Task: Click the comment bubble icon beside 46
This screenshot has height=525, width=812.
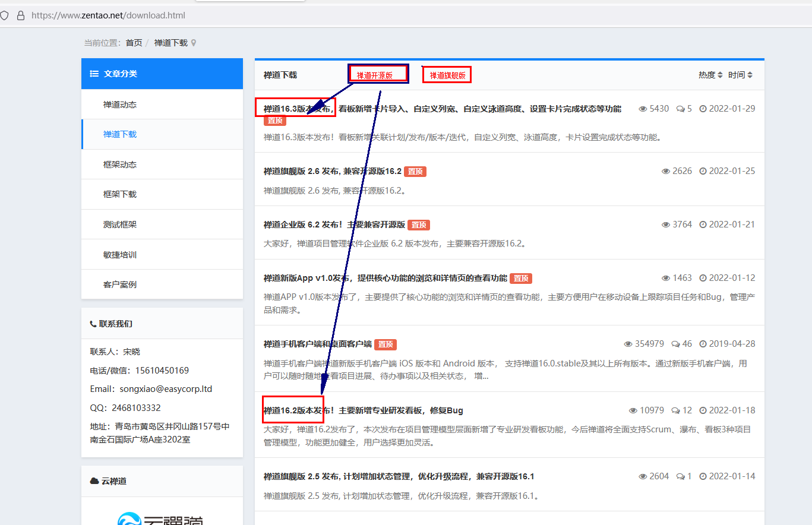Action: coord(675,344)
